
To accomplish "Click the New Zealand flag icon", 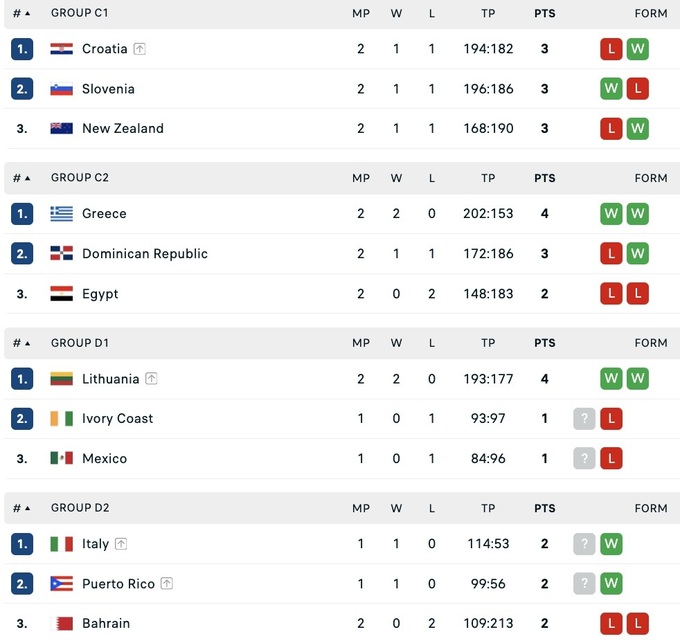I will click(x=62, y=129).
